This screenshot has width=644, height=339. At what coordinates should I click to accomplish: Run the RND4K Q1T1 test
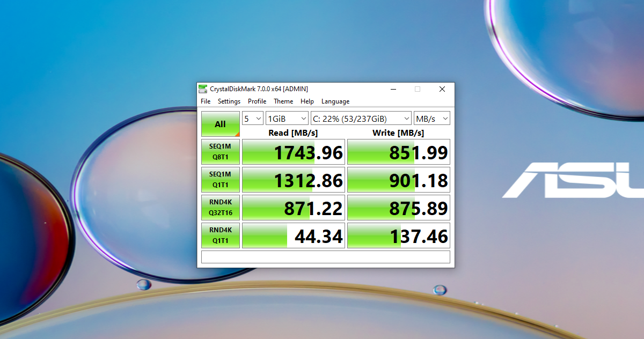tap(221, 235)
